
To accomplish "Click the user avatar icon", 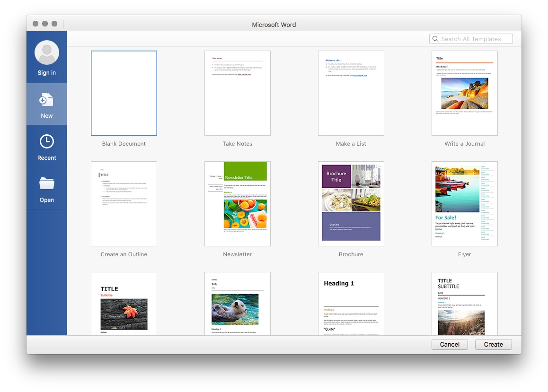I will [x=47, y=52].
